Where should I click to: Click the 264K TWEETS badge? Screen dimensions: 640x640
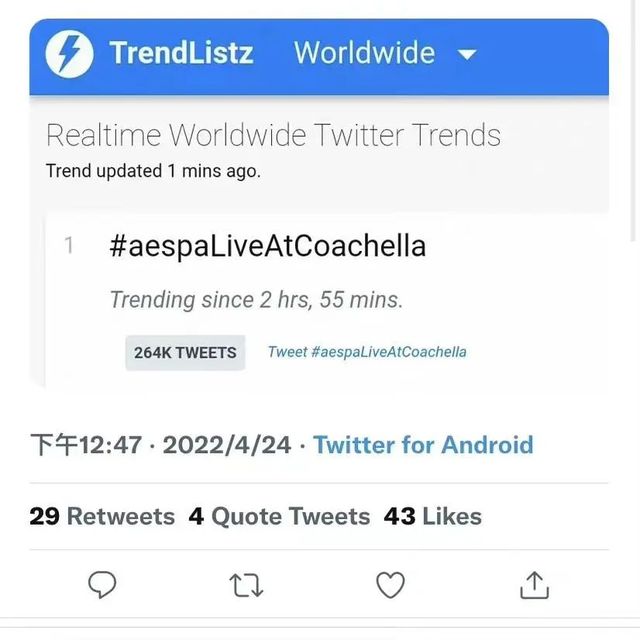coord(185,353)
